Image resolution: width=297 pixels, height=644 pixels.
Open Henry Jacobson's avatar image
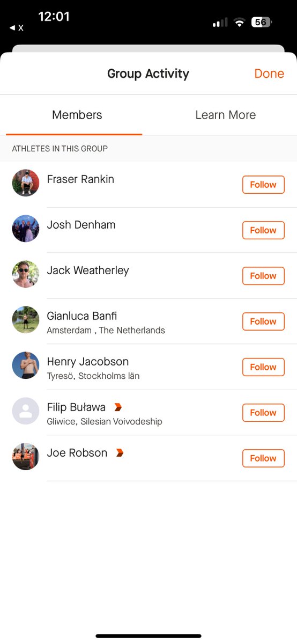pyautogui.click(x=26, y=365)
